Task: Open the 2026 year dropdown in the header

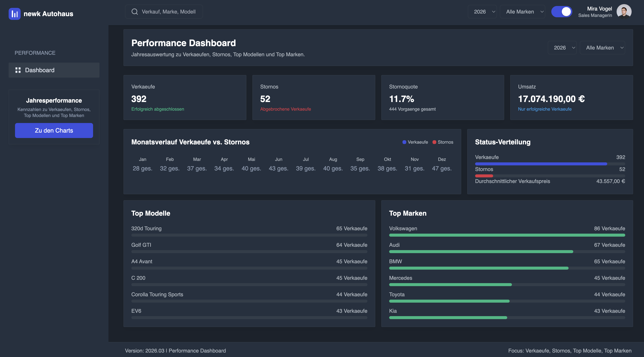Action: tap(482, 11)
